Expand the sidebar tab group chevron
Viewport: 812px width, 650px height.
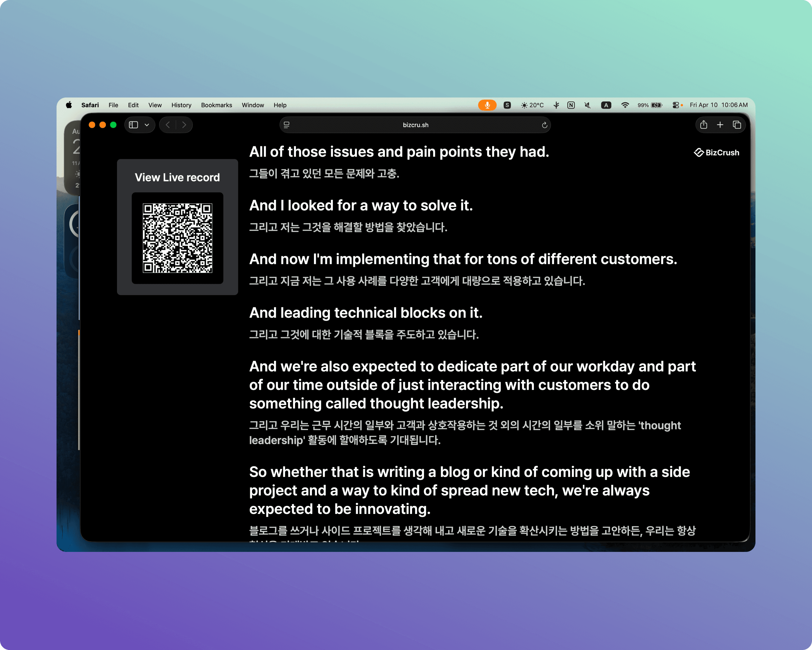click(x=147, y=125)
